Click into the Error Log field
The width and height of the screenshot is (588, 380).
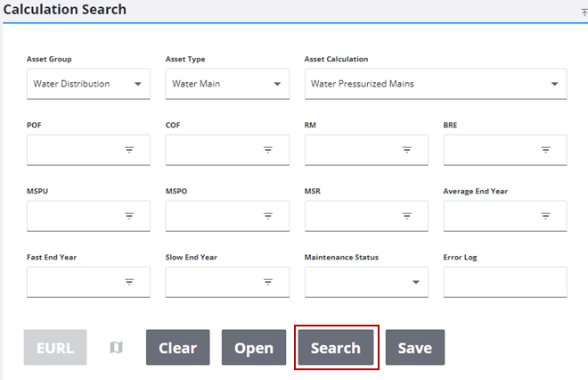click(x=504, y=282)
